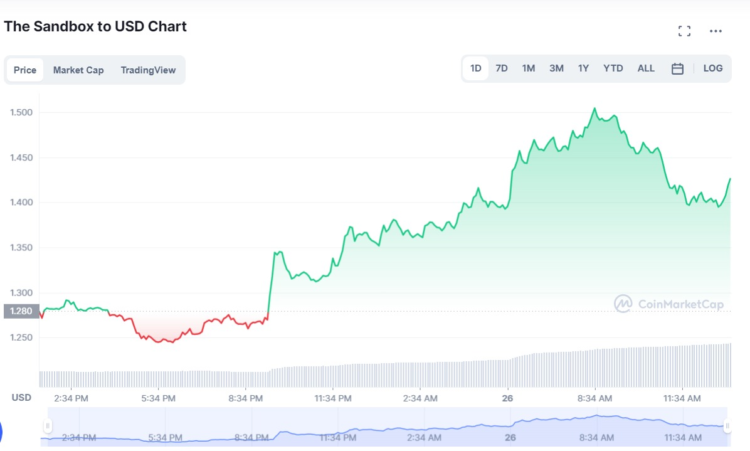Select the YTD time range
This screenshot has height=451, width=750.
(613, 68)
